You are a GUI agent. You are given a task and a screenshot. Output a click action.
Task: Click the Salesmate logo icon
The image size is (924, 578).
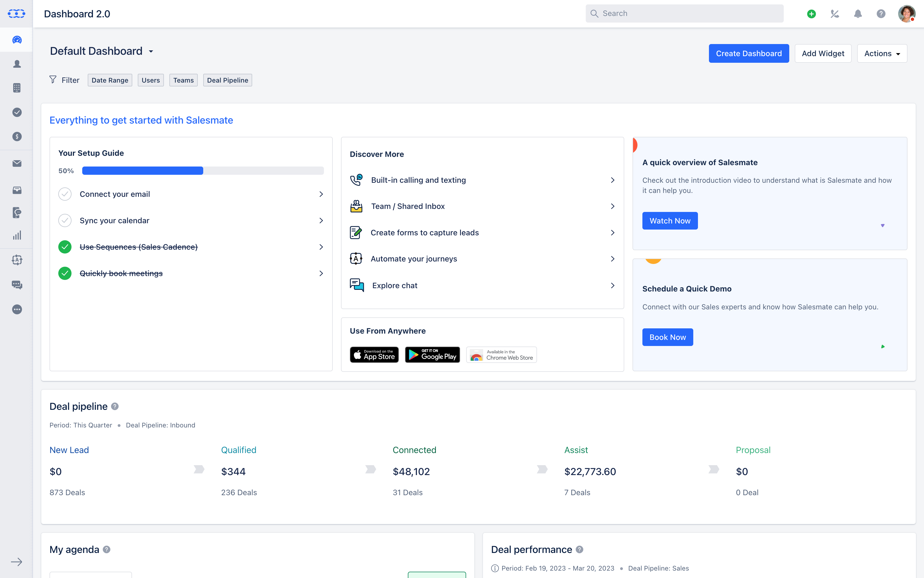16,14
